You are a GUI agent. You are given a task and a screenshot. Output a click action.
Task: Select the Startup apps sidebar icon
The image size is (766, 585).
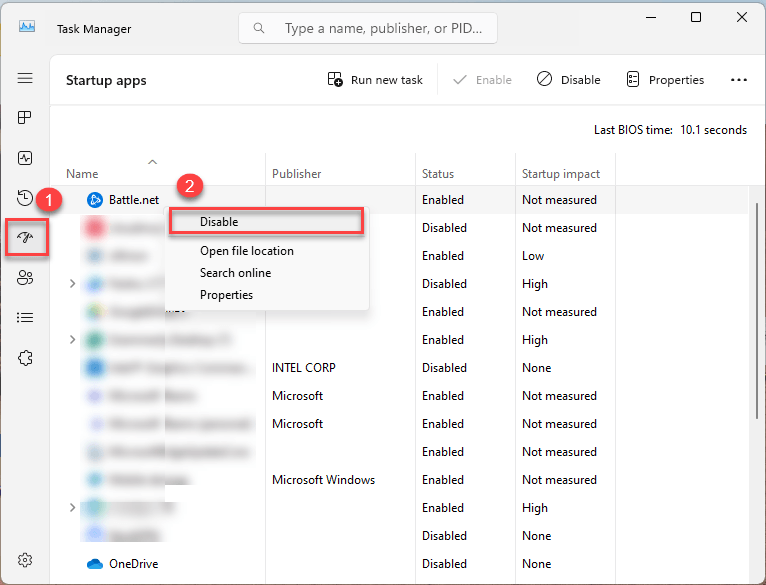(x=25, y=238)
